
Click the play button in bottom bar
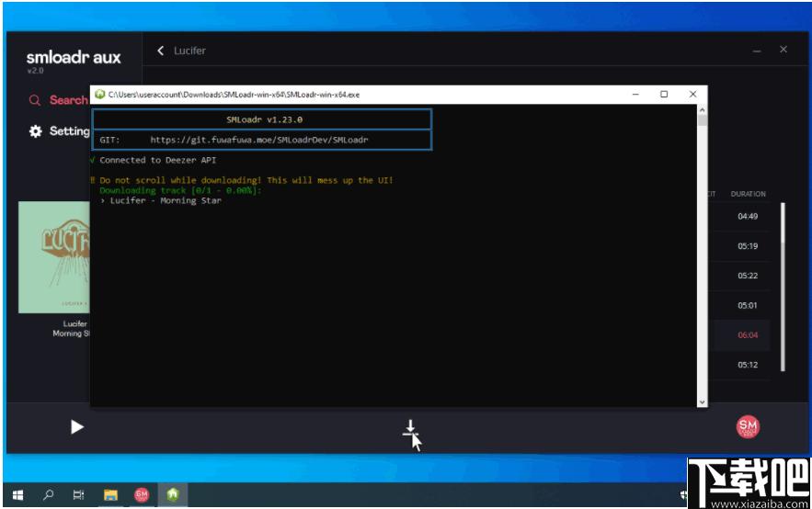click(76, 426)
